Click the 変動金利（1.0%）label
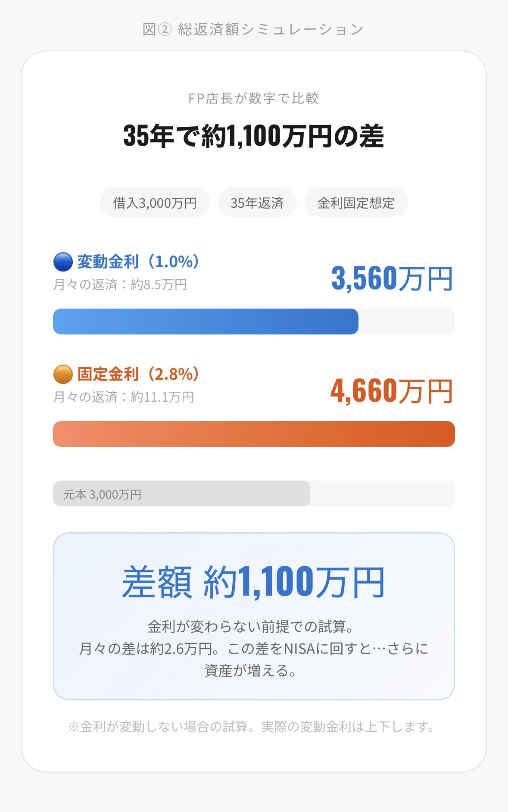This screenshot has height=812, width=508. click(x=138, y=262)
